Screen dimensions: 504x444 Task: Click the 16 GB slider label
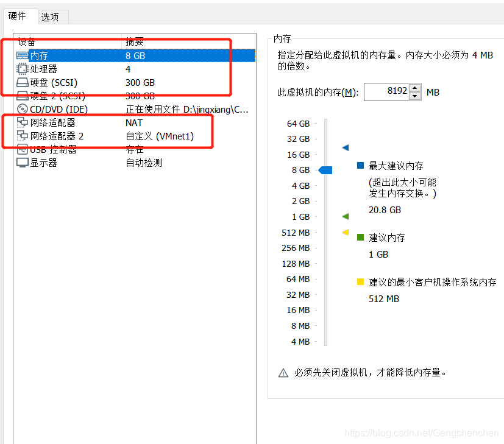298,155
